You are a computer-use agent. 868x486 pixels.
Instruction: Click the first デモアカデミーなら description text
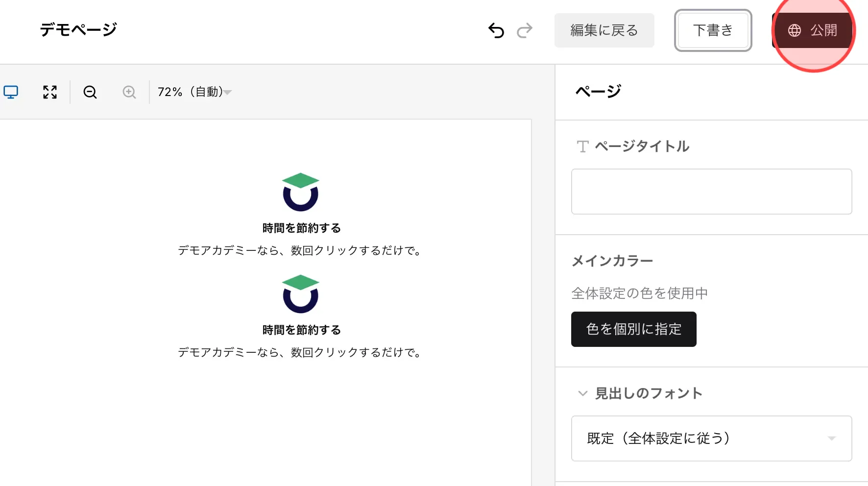[300, 251]
